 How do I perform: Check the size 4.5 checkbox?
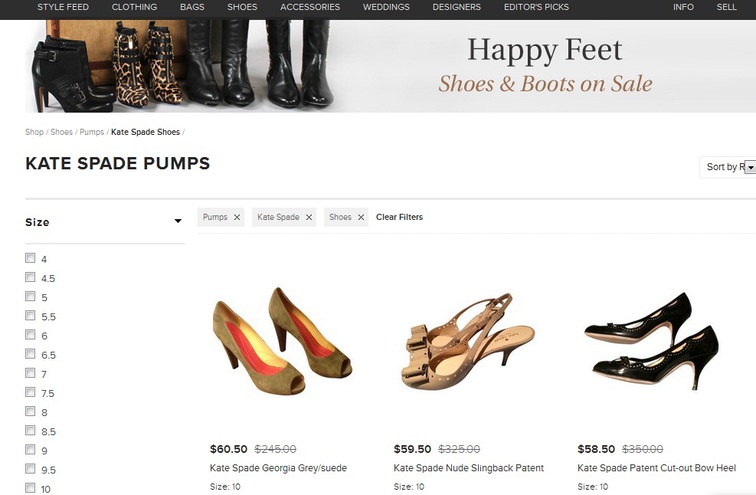[30, 277]
